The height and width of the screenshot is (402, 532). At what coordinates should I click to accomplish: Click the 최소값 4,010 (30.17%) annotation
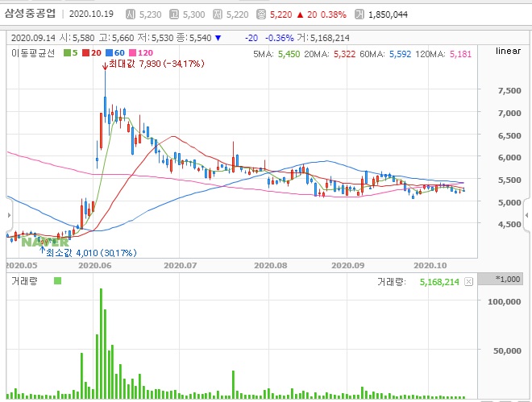[91, 252]
